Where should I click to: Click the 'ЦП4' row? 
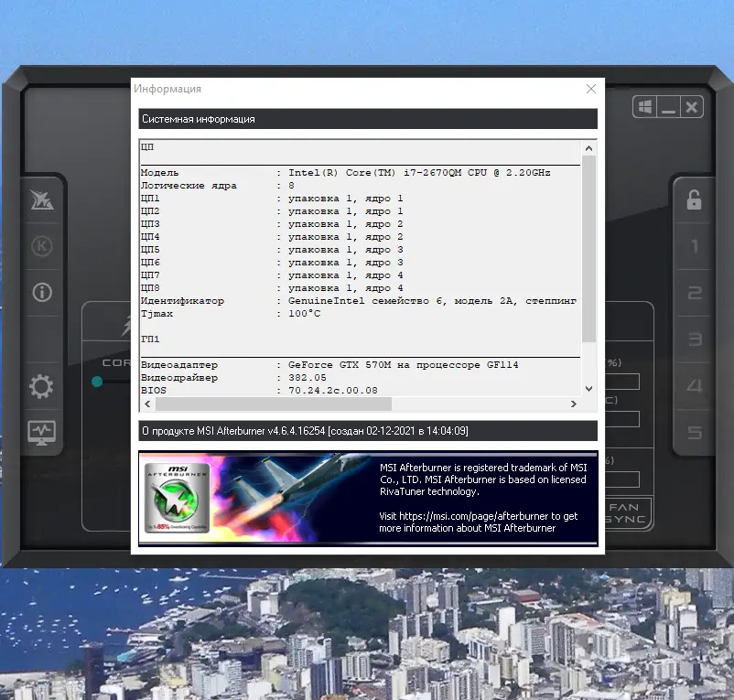(x=272, y=237)
